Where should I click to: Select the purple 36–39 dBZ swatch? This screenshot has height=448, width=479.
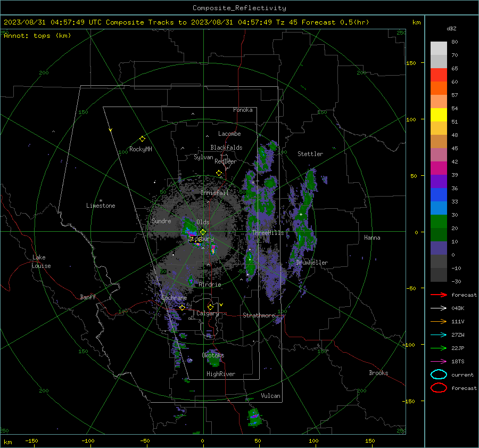pyautogui.click(x=439, y=181)
